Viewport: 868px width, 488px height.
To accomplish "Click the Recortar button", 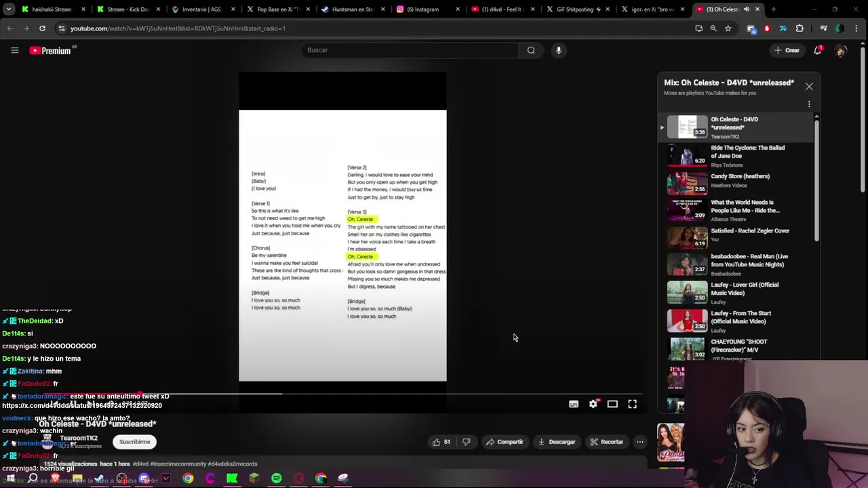I will [x=606, y=442].
